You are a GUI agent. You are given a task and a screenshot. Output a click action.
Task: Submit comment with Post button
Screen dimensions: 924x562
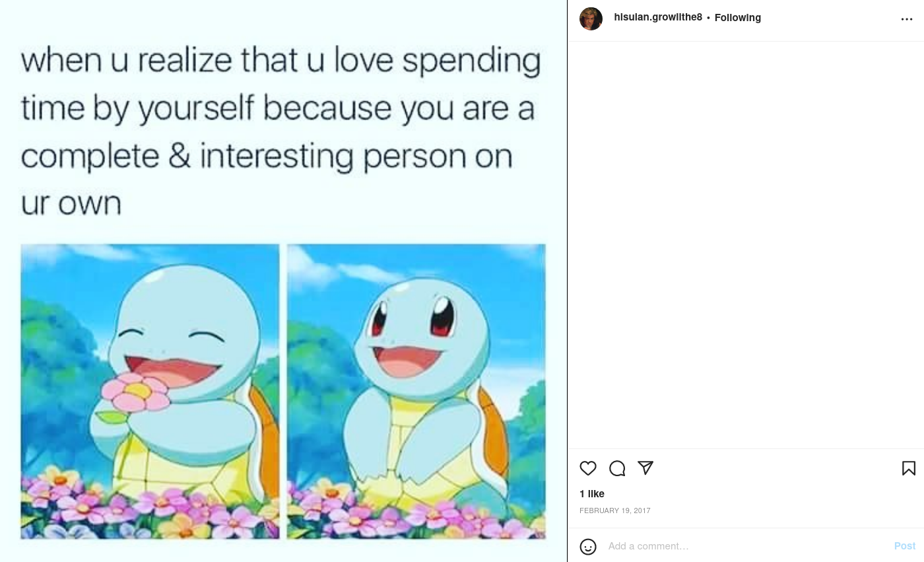905,546
